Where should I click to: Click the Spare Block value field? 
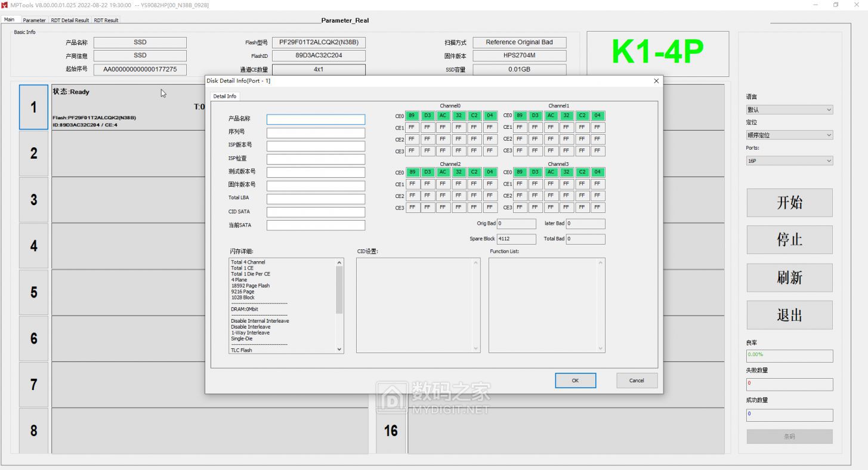[x=516, y=239]
